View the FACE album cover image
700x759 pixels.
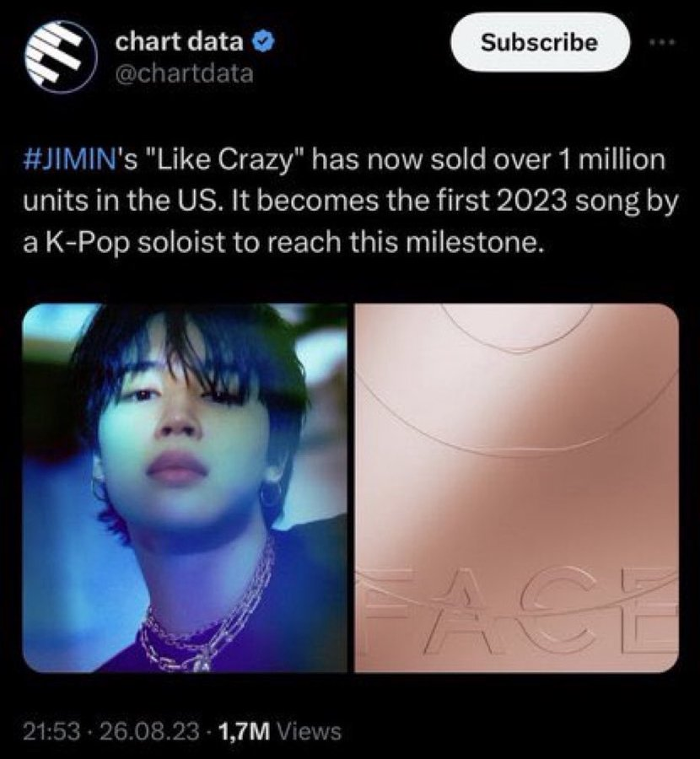click(x=516, y=487)
